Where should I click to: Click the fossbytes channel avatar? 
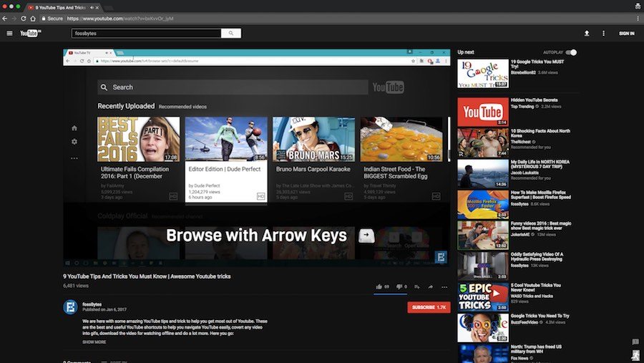click(71, 307)
